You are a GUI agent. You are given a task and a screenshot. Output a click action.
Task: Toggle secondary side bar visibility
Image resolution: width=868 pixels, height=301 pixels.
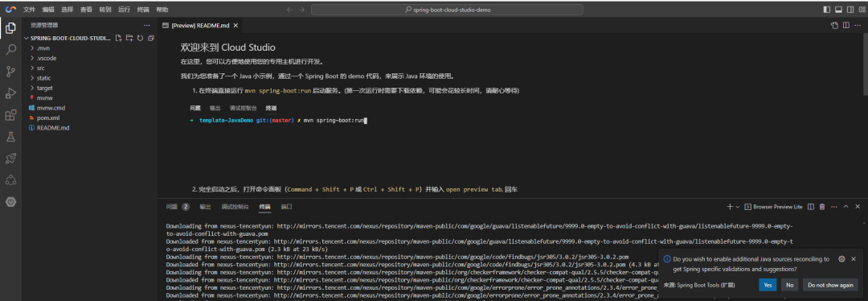tap(850, 10)
